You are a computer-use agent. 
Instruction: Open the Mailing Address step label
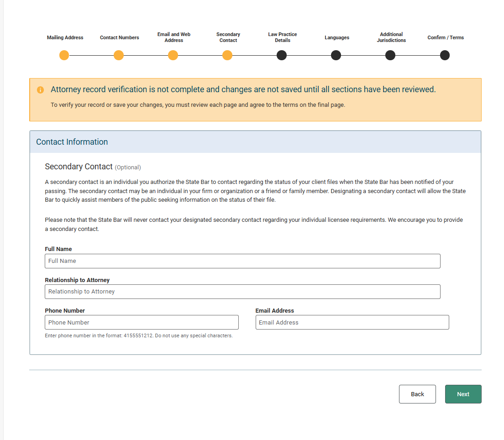point(65,37)
